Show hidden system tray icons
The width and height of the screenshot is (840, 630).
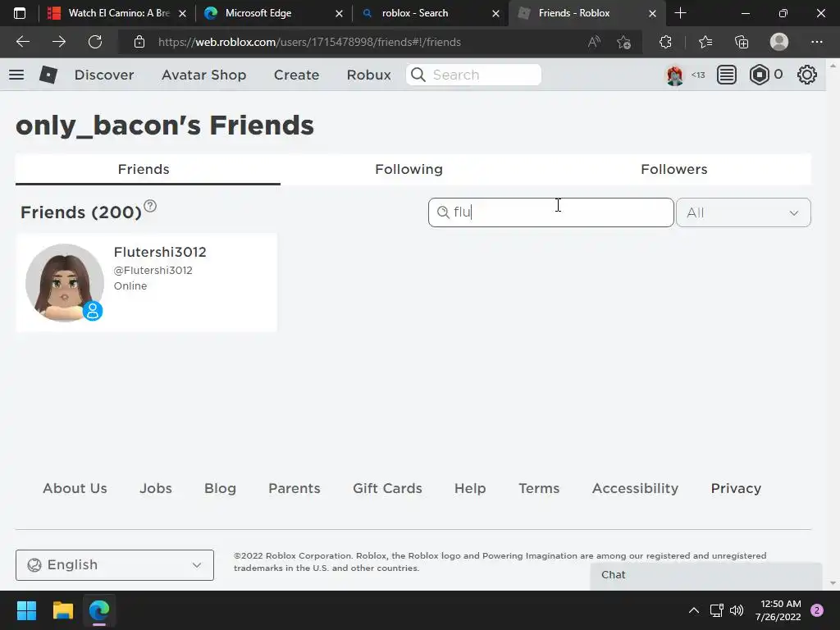(x=694, y=610)
